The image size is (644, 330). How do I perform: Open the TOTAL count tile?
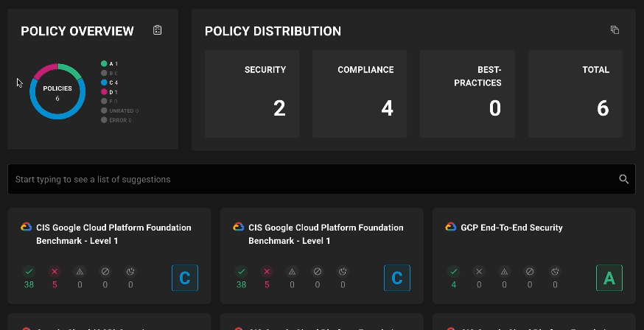tap(575, 94)
